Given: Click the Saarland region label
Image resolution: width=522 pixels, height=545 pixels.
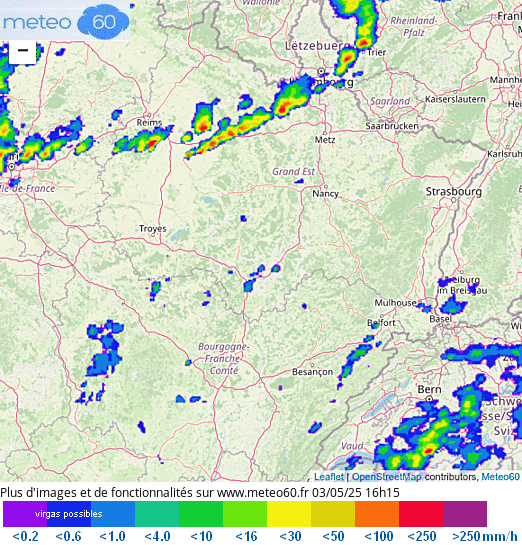Looking at the screenshot, I should (x=390, y=101).
